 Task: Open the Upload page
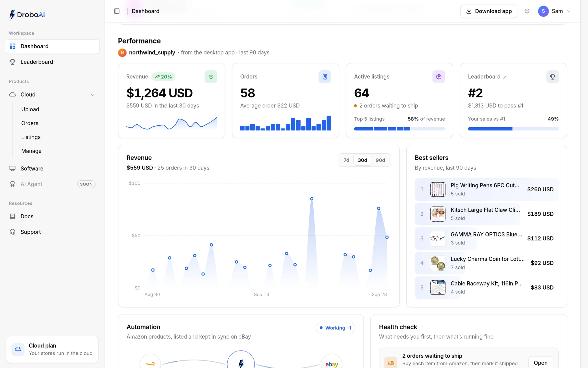30,109
